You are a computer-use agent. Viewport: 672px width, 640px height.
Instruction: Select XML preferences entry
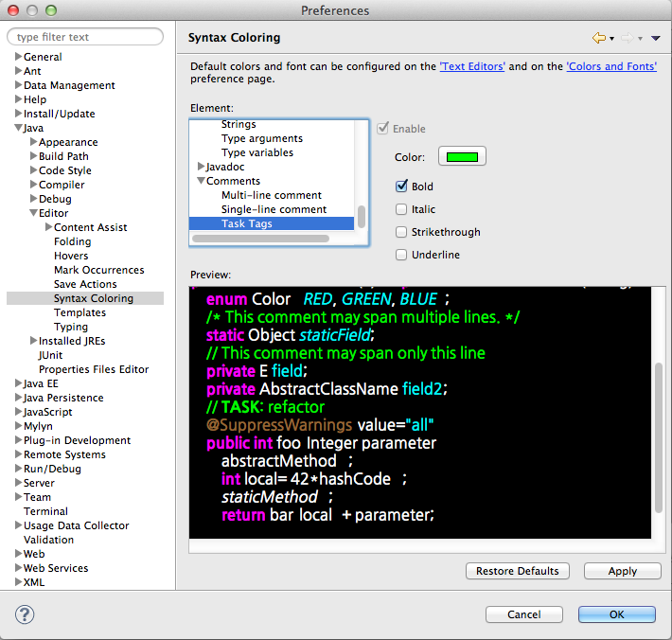[x=34, y=582]
